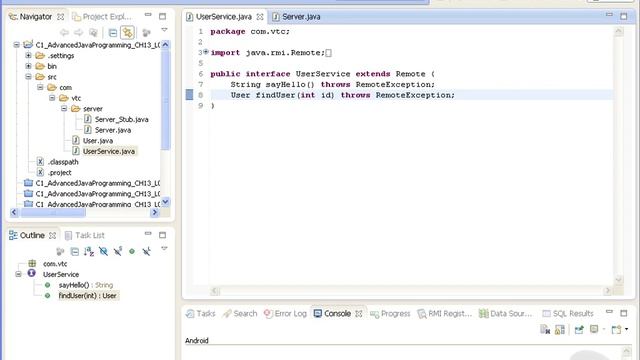Switch to Project Explorer tab
Viewport: 640px width, 360px height.
point(102,17)
